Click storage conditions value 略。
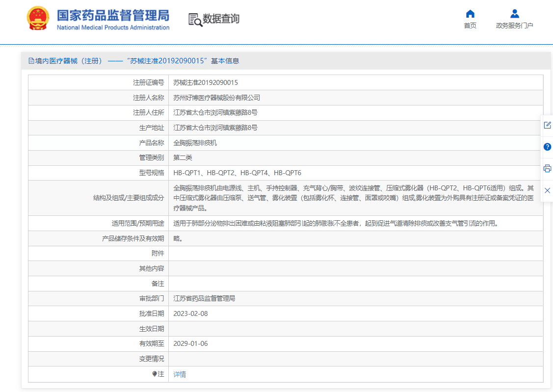This screenshot has width=553, height=392. pyautogui.click(x=178, y=238)
